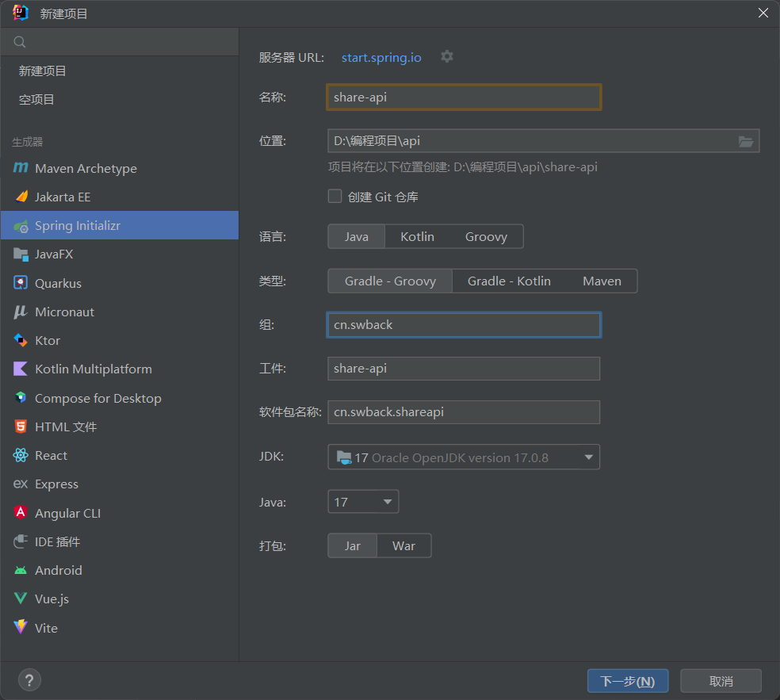Image resolution: width=780 pixels, height=700 pixels.
Task: Select the JavaFX generator entry
Action: (x=120, y=254)
